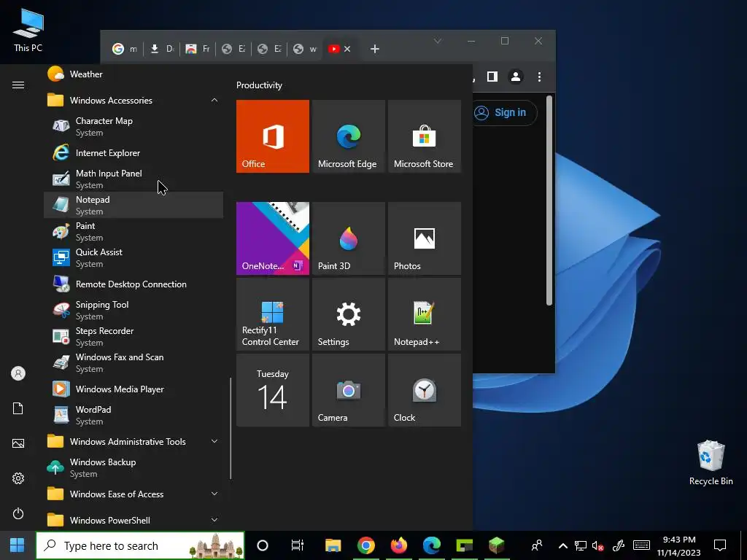Launch Paint from Windows Accessories
This screenshot has width=747, height=560.
(133, 231)
